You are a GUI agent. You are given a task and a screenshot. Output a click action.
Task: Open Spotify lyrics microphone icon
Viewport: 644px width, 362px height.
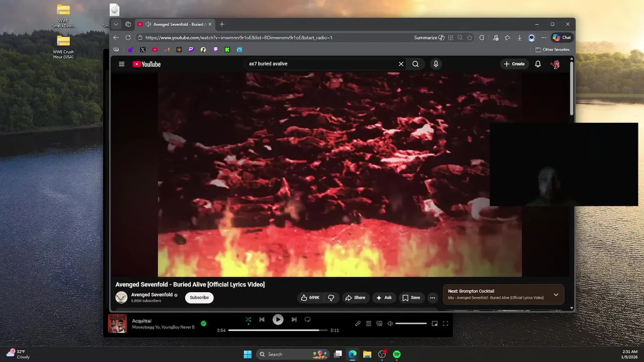tap(358, 324)
